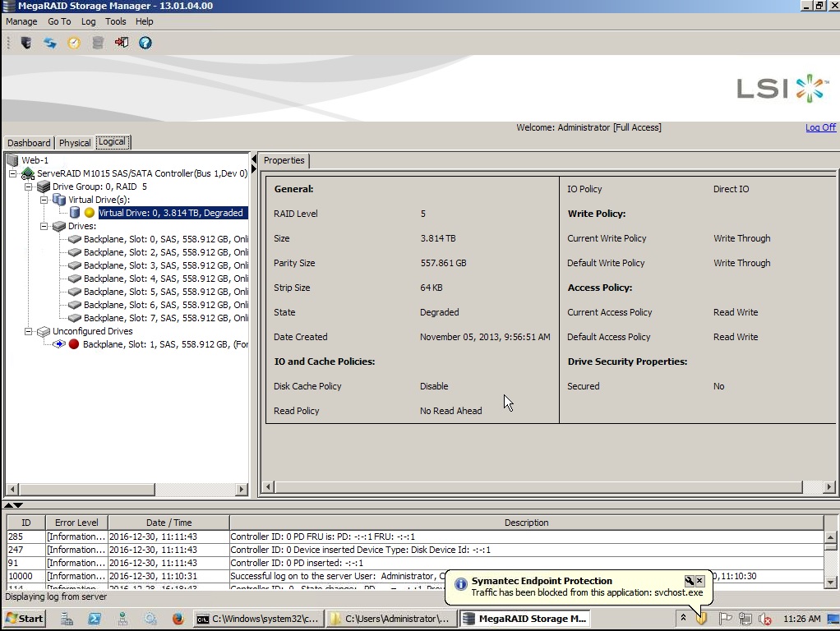The height and width of the screenshot is (631, 840).
Task: Open Help via the question mark icon
Action: click(x=145, y=43)
